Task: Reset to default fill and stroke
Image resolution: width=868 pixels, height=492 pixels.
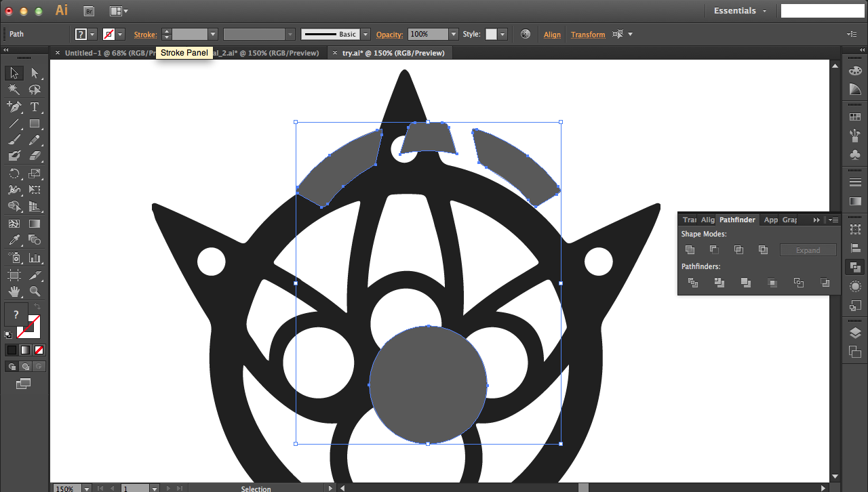Action: click(x=8, y=335)
